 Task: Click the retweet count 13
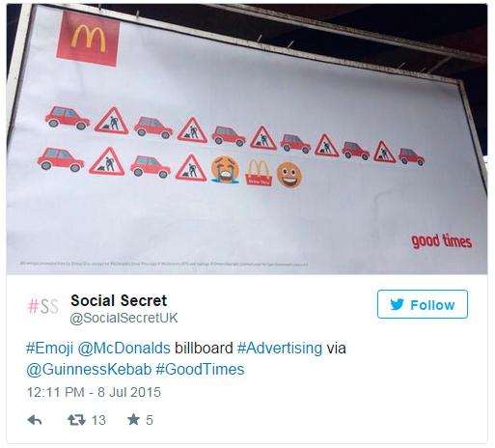[x=98, y=420]
